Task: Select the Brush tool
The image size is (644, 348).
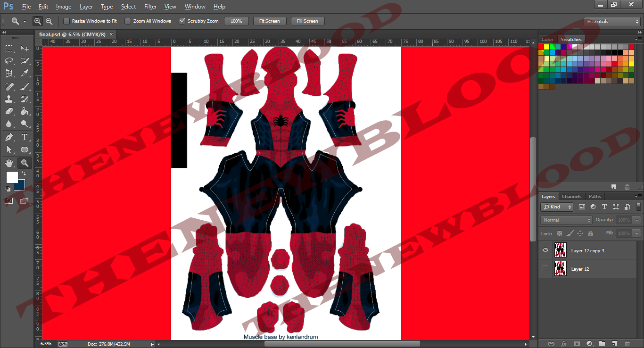Action: pyautogui.click(x=25, y=86)
